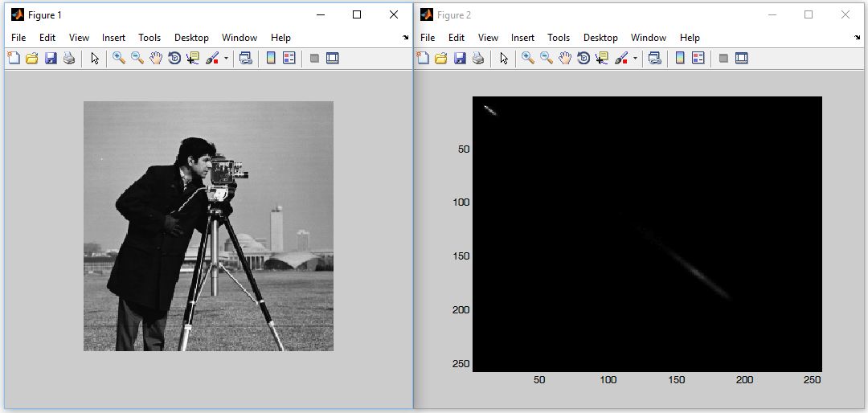Minimize the Figure 2 window

point(772,15)
